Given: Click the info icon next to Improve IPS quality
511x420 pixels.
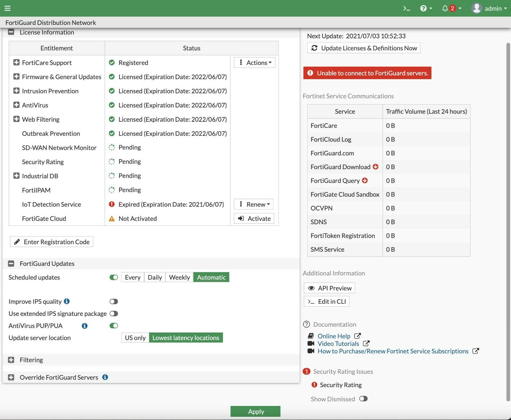Looking at the screenshot, I should click(x=67, y=301).
